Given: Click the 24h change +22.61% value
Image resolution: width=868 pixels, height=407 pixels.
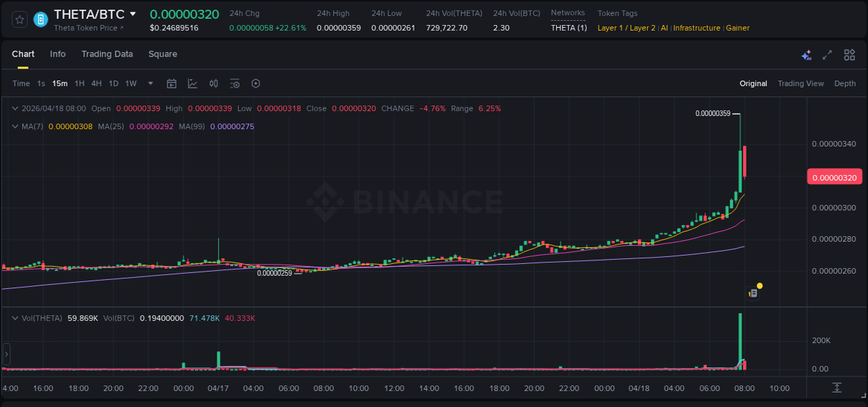Looking at the screenshot, I should [290, 28].
